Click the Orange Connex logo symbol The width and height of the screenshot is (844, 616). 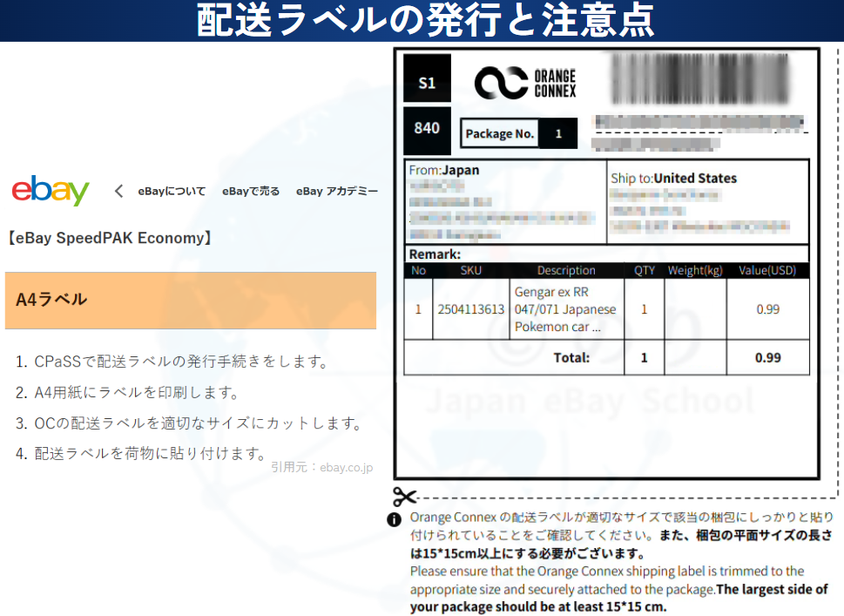[x=500, y=83]
